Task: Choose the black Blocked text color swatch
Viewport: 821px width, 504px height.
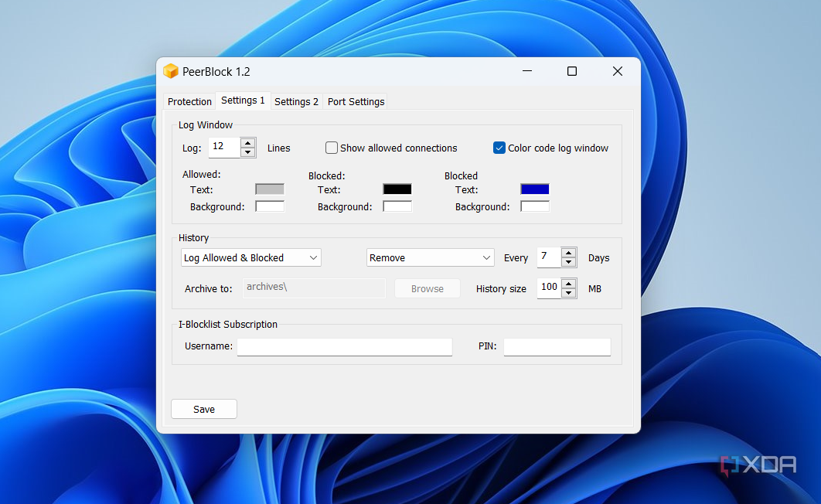Action: pyautogui.click(x=397, y=189)
